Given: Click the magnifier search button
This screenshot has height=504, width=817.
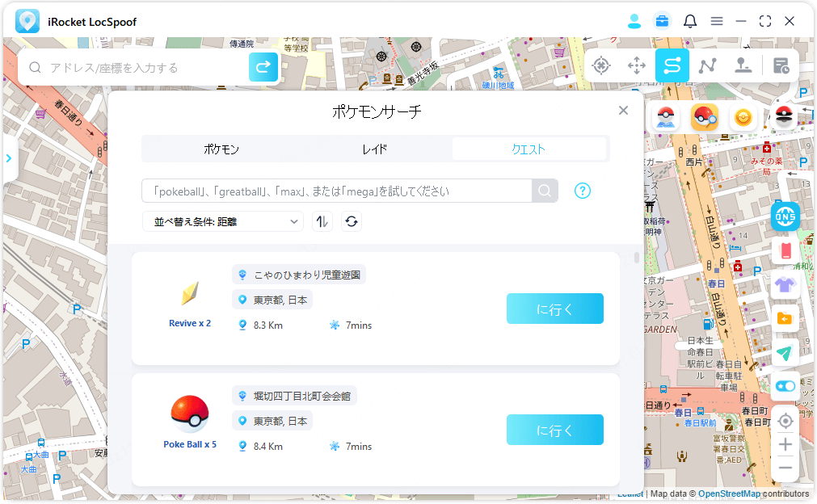Looking at the screenshot, I should tap(545, 191).
